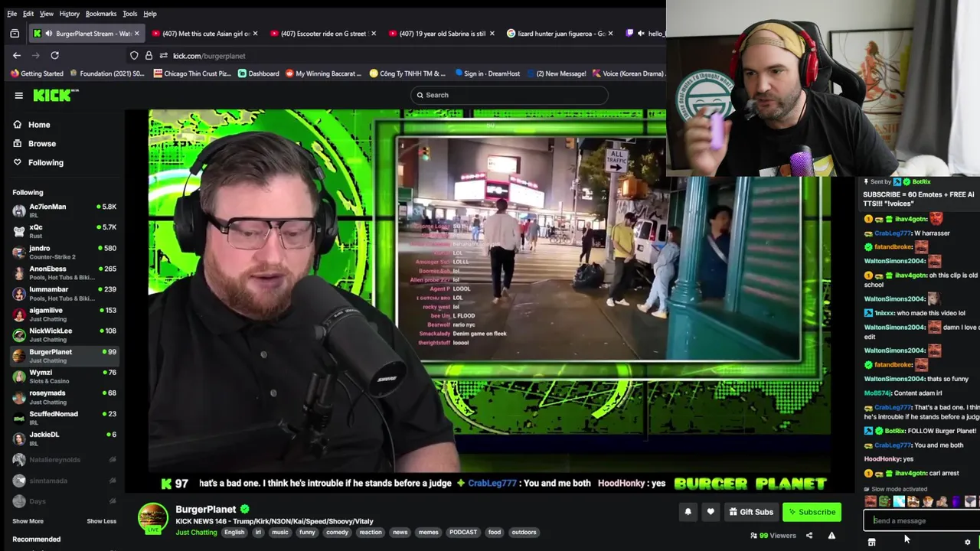Open NickWickLee channel in Following
The height and width of the screenshot is (551, 980).
(x=64, y=334)
